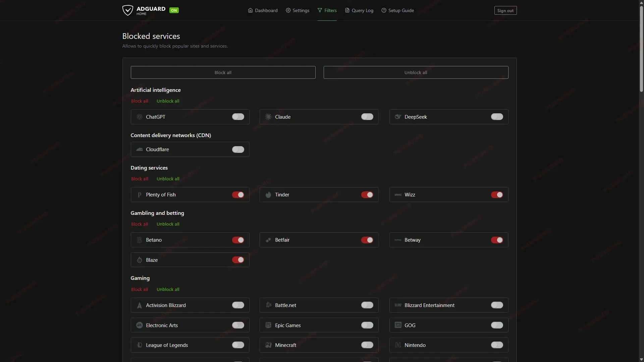Click the Activision Blizzard icon
Screen dimensions: 644x362
[140, 305]
